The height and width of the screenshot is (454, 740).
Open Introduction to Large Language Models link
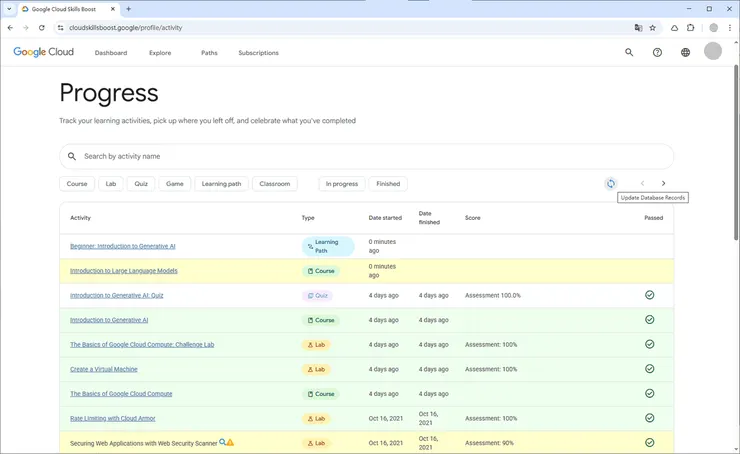tap(124, 271)
